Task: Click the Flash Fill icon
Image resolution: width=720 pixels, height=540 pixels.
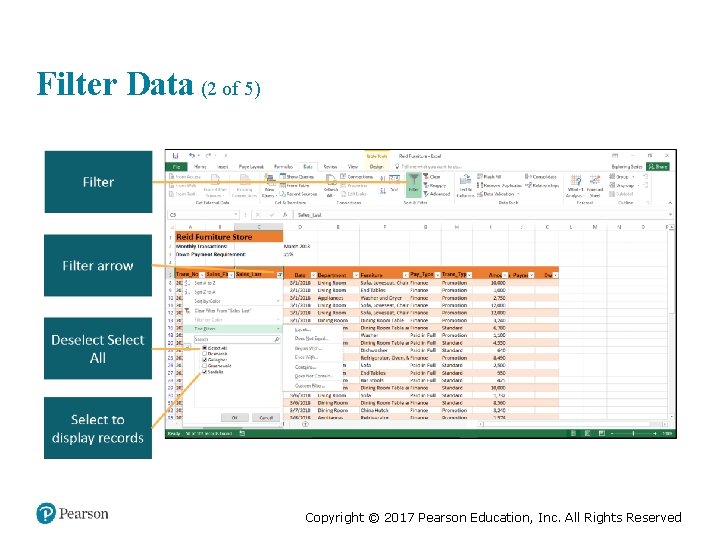Action: (480, 177)
